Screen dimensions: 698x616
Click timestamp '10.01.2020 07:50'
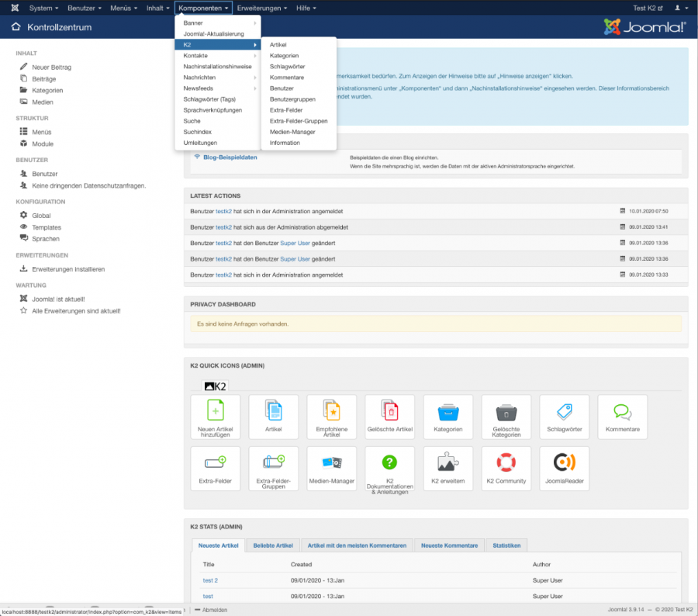[648, 211]
